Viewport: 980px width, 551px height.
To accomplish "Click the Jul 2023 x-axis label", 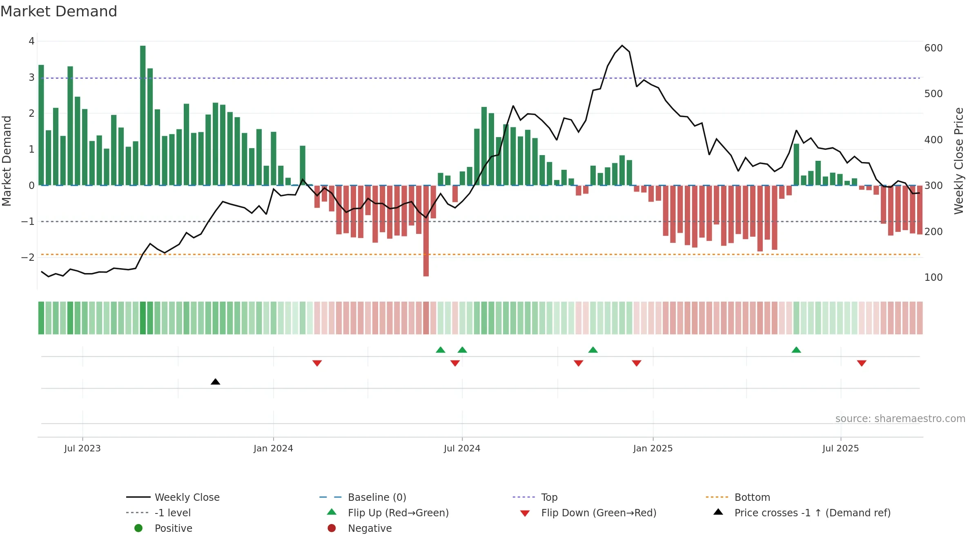I will [82, 448].
